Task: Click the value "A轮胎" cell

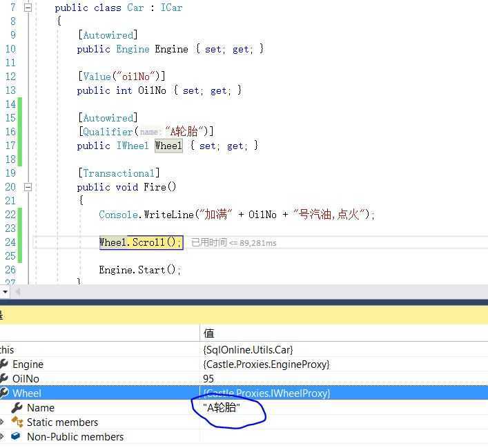Action: (222, 407)
